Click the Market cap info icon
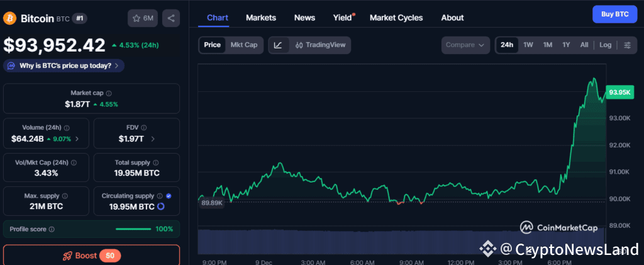Screen dimensions: 644x265 point(109,93)
